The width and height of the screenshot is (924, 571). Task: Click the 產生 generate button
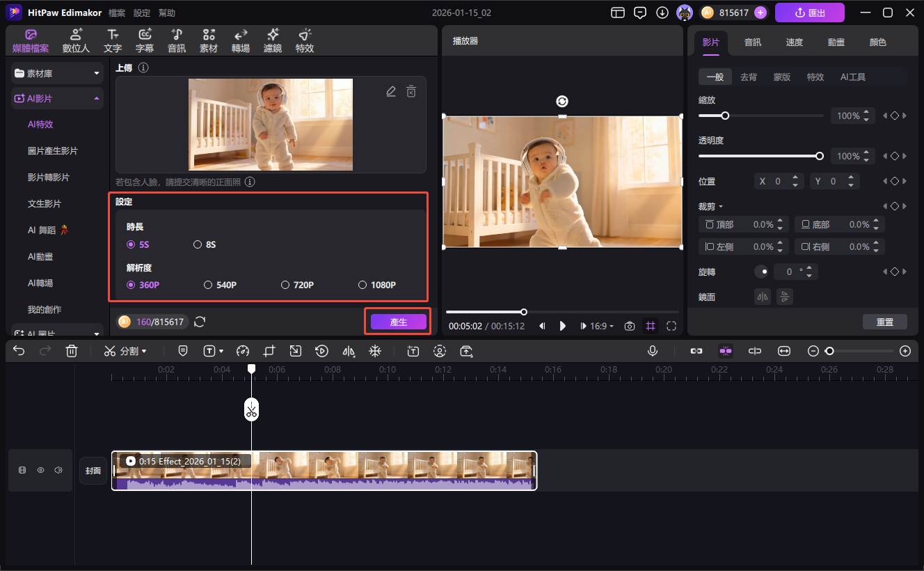coord(398,322)
